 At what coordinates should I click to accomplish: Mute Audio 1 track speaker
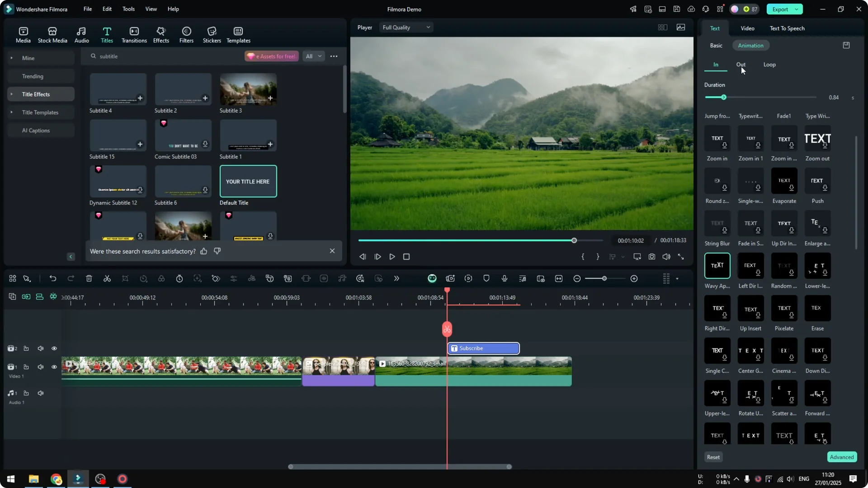pyautogui.click(x=41, y=393)
